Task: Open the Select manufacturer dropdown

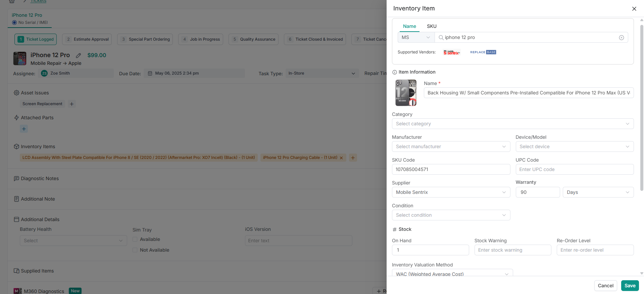Action: (451, 146)
